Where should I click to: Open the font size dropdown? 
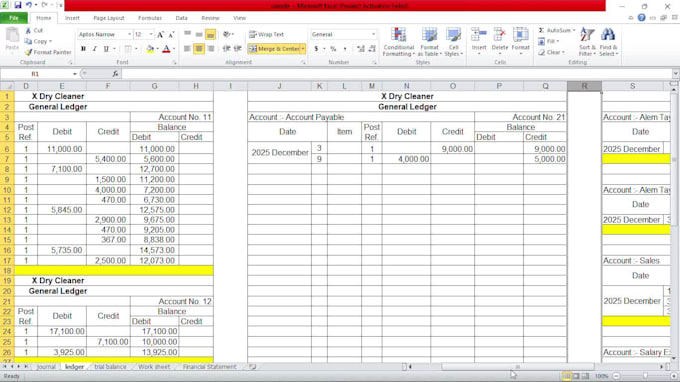pos(151,34)
